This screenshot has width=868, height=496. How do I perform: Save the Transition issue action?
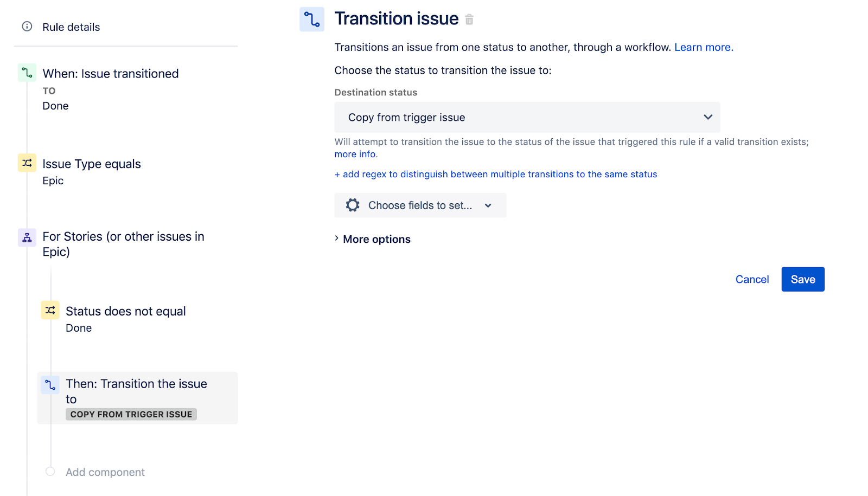[802, 279]
